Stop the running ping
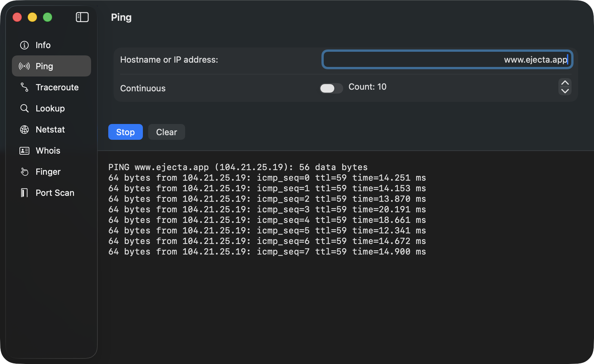This screenshot has height=364, width=594. pos(125,132)
